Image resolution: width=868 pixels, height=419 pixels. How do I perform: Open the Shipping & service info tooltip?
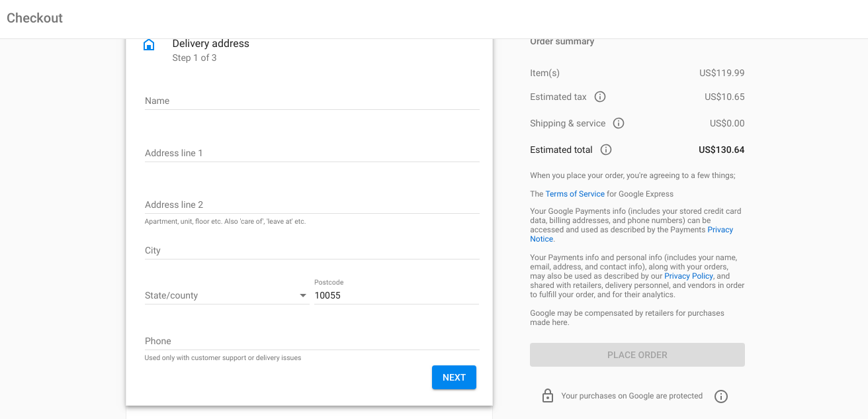click(619, 123)
